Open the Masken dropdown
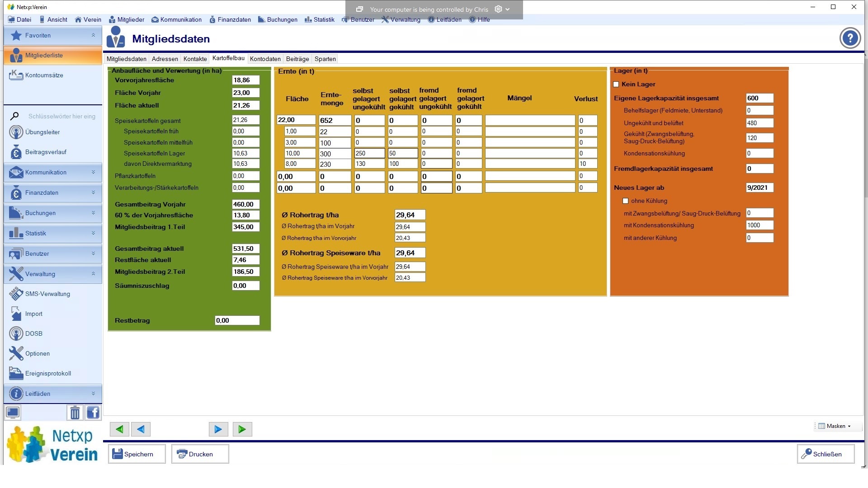The image size is (868, 488). [835, 426]
